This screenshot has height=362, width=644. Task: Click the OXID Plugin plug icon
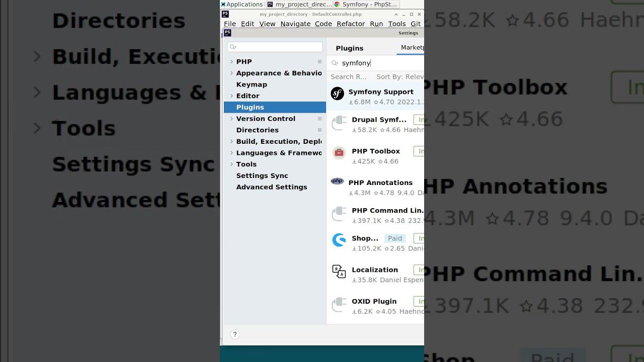pos(339,305)
